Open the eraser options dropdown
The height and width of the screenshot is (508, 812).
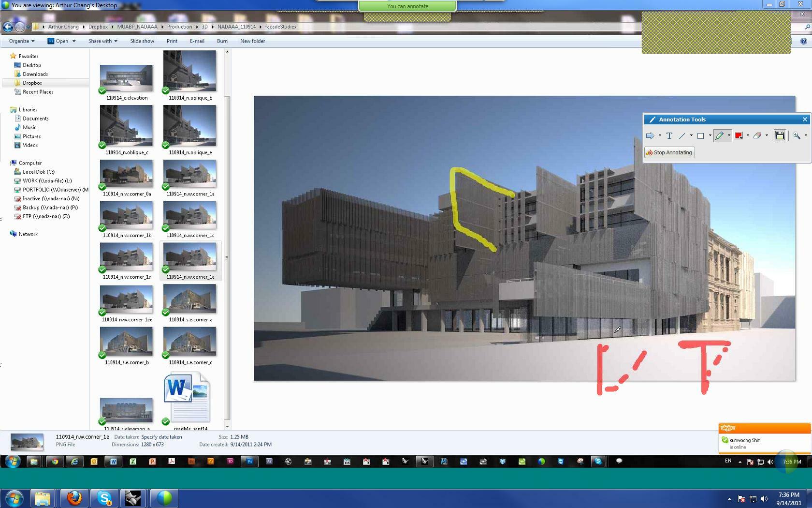click(767, 136)
